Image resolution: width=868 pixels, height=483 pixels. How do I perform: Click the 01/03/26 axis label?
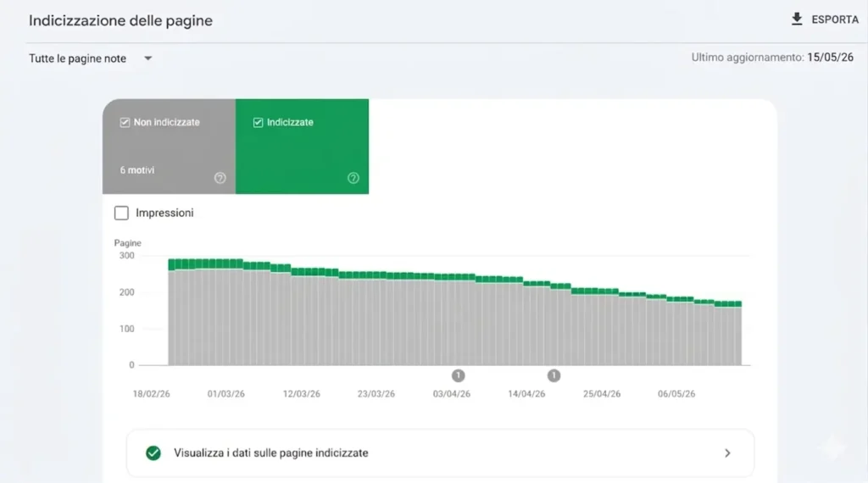(x=225, y=394)
